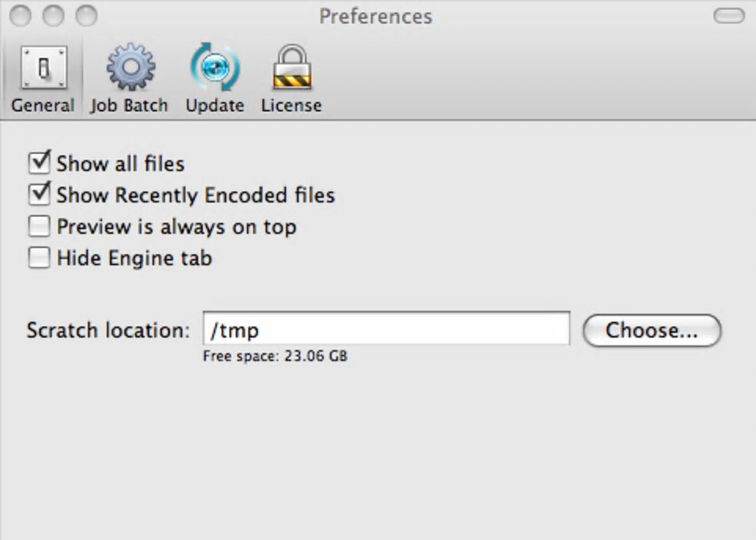Click the 'Update' text label
This screenshot has width=756, height=540.
pyautogui.click(x=215, y=106)
